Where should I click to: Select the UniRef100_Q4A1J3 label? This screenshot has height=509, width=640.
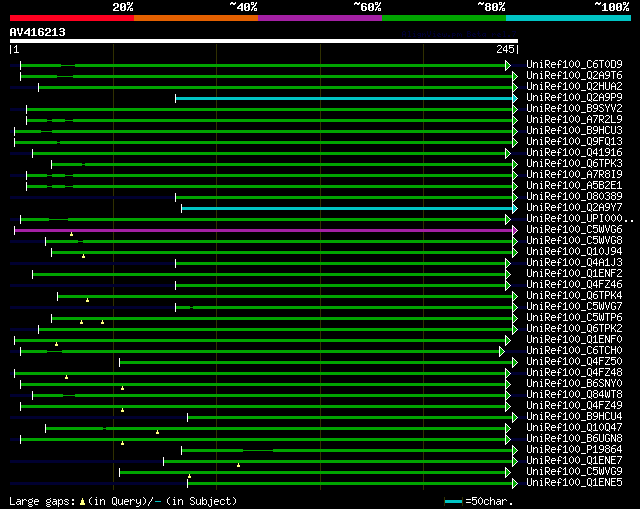click(574, 263)
